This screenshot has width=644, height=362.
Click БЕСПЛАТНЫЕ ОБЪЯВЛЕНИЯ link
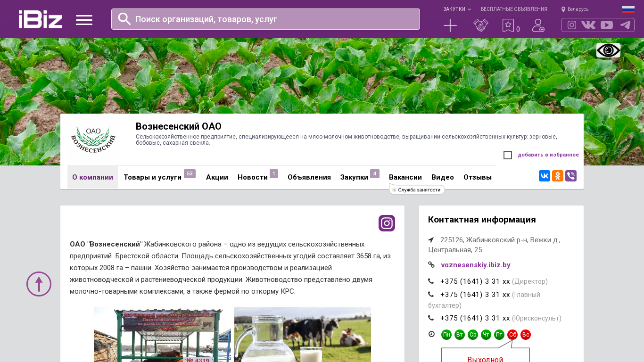click(x=514, y=9)
